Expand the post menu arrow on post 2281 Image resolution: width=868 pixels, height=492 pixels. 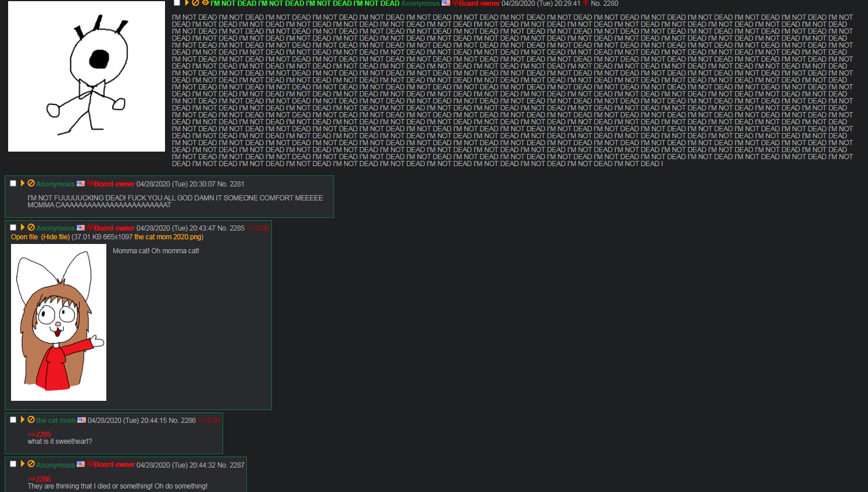point(23,183)
